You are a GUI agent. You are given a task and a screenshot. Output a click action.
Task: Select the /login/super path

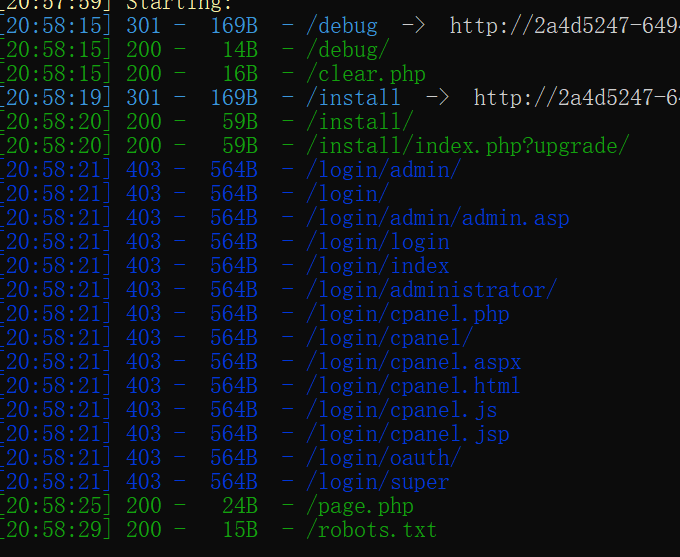coord(377,482)
